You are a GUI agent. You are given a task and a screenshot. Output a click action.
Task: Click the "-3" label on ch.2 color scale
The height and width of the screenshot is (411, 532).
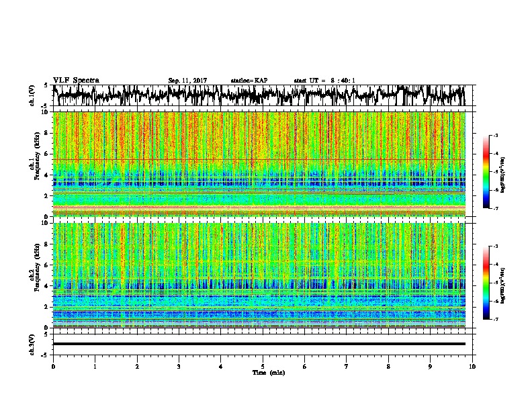tap(495, 246)
